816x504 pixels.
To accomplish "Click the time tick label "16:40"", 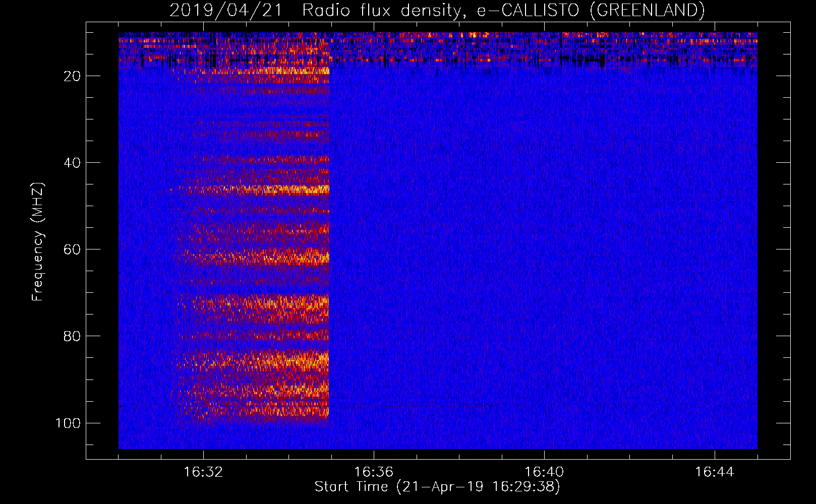I will (544, 472).
